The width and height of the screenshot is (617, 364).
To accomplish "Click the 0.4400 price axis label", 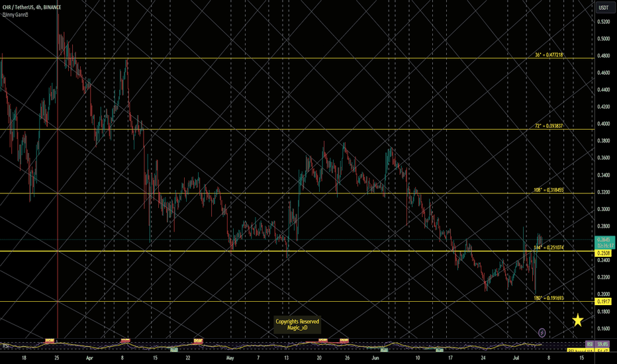I will [x=603, y=90].
